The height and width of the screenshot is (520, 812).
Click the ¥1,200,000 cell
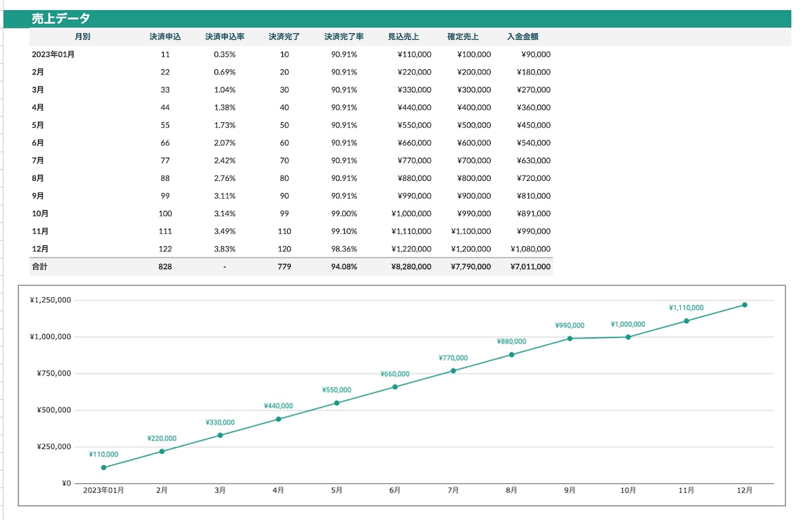[x=471, y=249]
